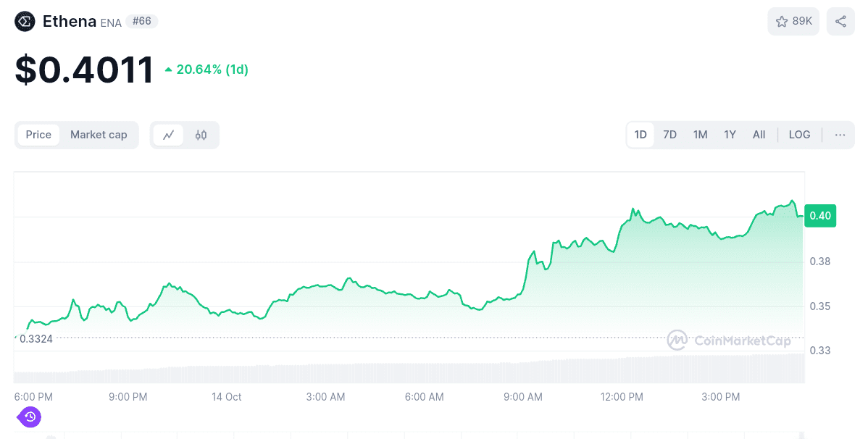Click the #66 rank badge
Viewport: 868px width, 439px height.
click(x=141, y=21)
